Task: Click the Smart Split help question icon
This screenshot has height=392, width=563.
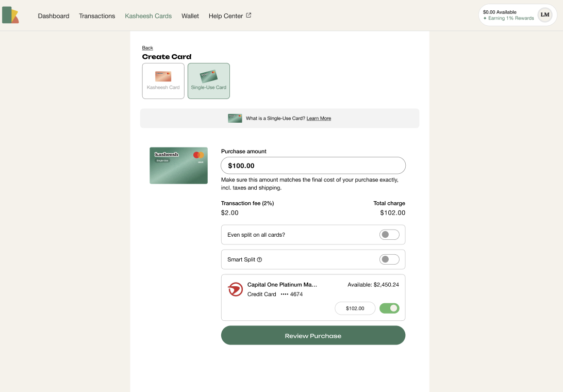Action: coord(259,259)
